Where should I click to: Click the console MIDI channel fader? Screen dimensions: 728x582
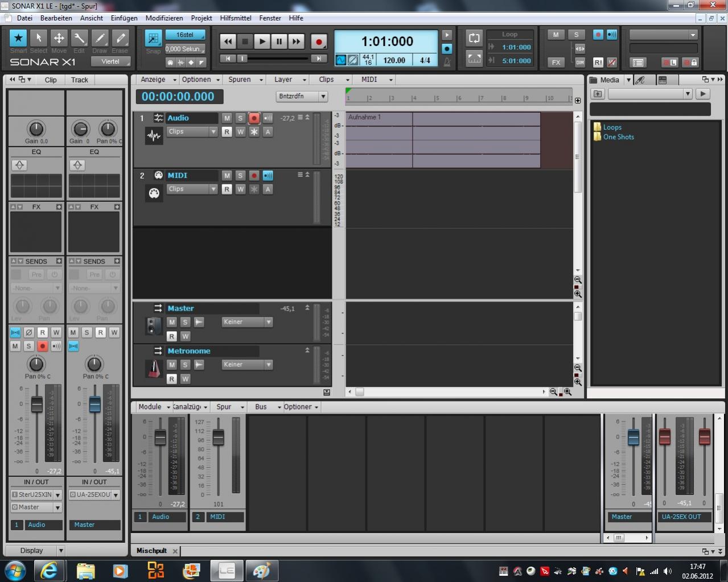pos(218,437)
